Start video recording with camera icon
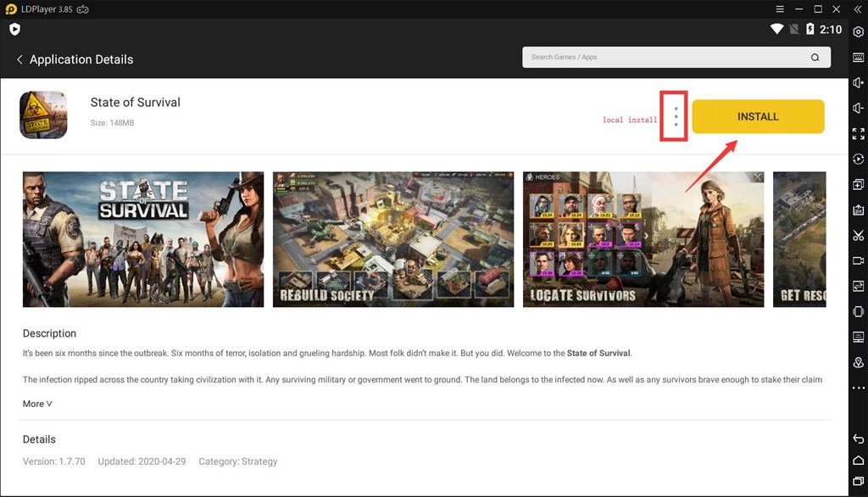The width and height of the screenshot is (868, 497). point(858,260)
